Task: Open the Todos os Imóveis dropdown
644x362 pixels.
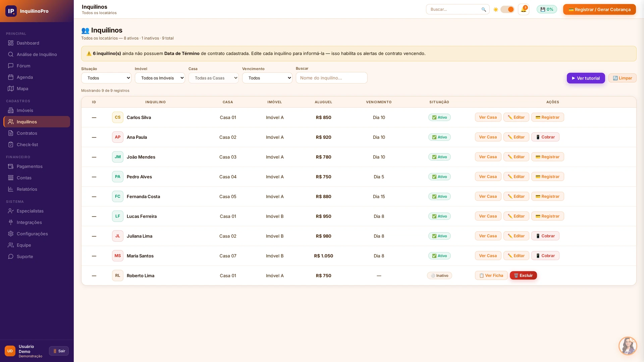Action: click(160, 78)
